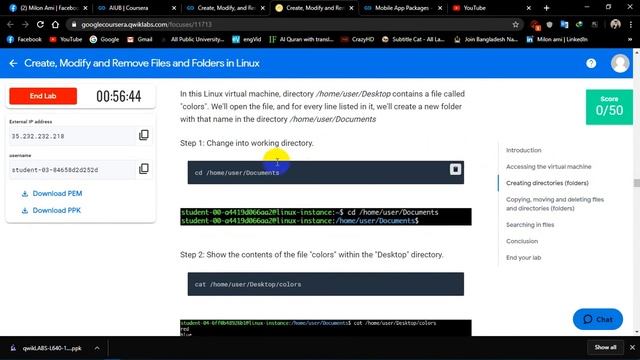Open a new browser tab

tap(546, 8)
